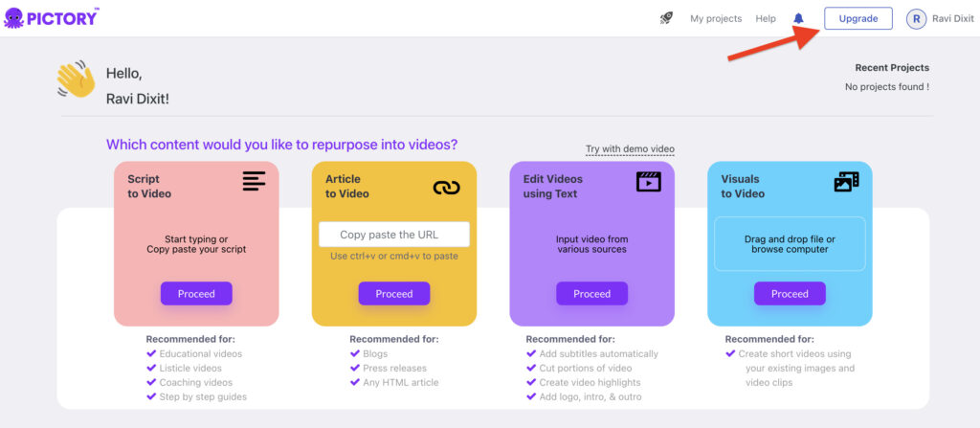Click the Recent Projects heading
Screen dimensions: 980x428
pyautogui.click(x=892, y=68)
